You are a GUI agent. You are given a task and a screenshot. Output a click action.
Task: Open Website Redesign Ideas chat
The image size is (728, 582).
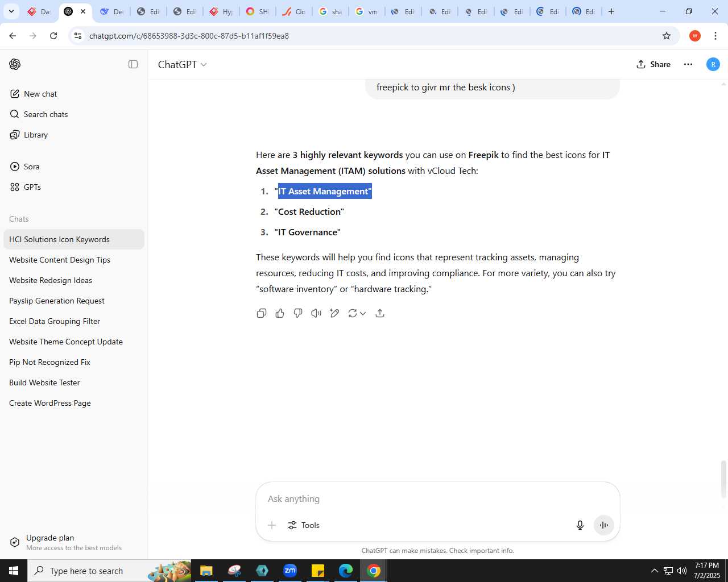click(x=74, y=280)
